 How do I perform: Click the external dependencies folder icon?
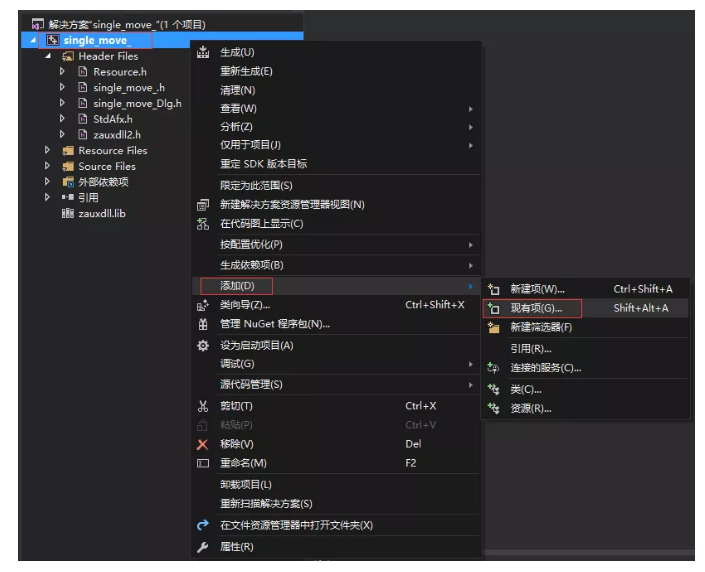pos(68,182)
